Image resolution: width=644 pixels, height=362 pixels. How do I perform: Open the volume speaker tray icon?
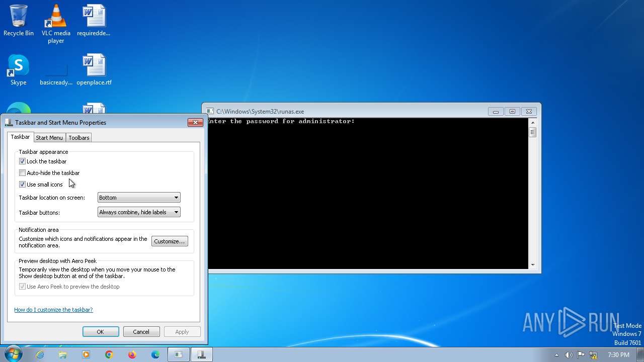569,355
